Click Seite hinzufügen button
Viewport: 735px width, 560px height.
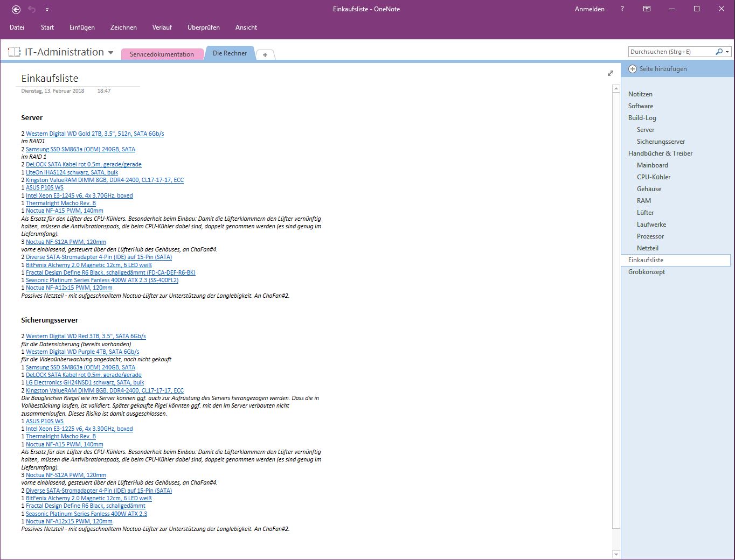[x=657, y=69]
